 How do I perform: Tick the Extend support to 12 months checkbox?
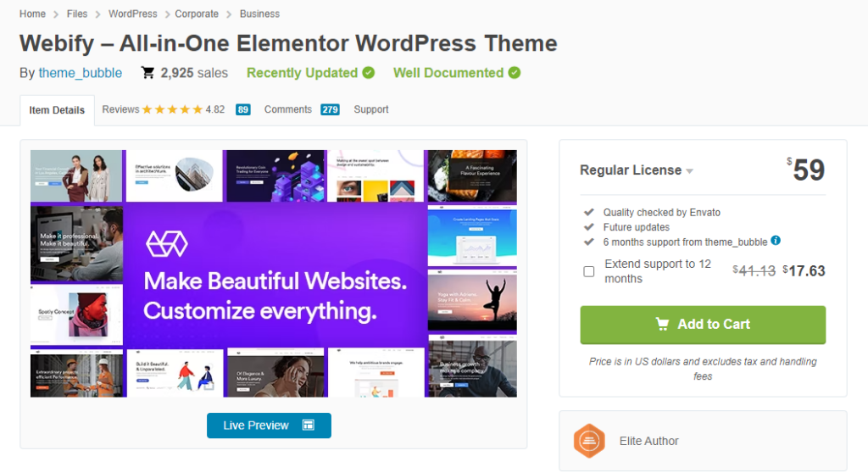click(589, 271)
